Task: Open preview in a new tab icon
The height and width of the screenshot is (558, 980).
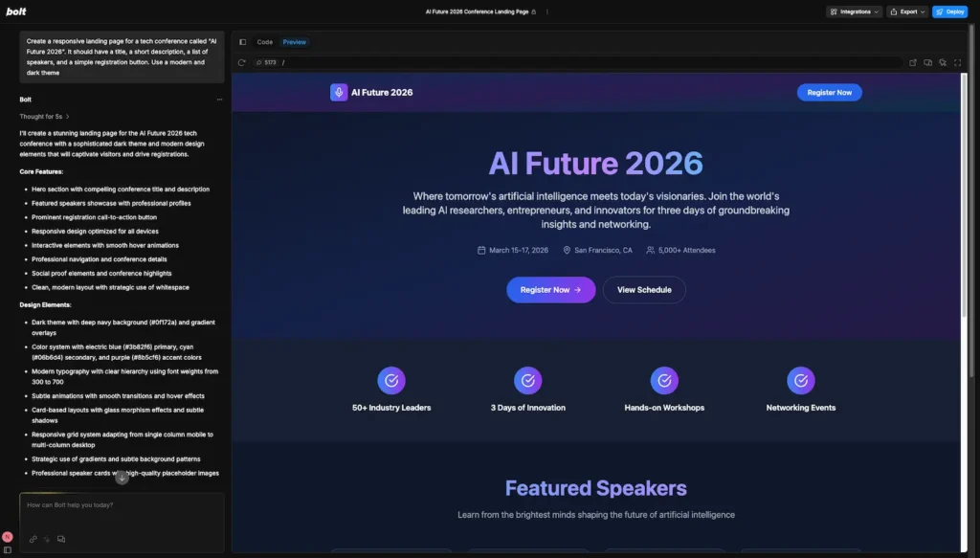Action: [x=913, y=62]
